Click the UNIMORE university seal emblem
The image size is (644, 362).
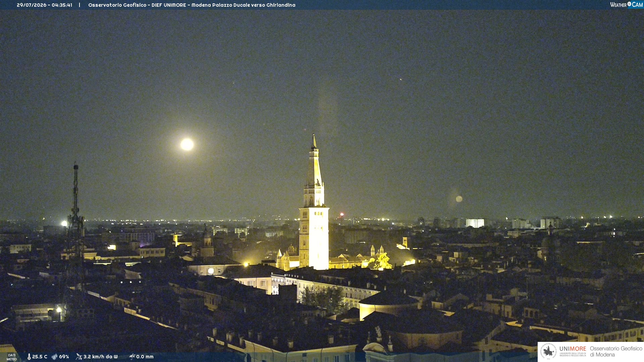[x=548, y=351]
